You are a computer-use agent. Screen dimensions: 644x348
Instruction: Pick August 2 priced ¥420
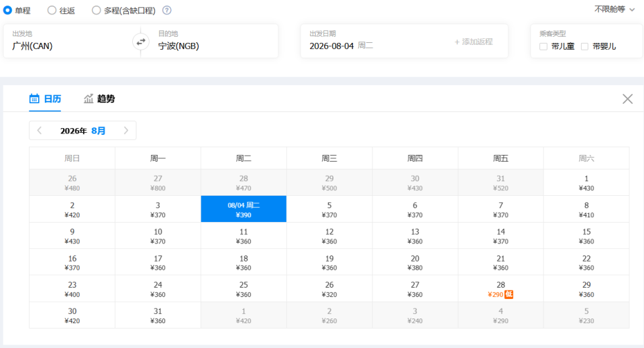(x=72, y=209)
